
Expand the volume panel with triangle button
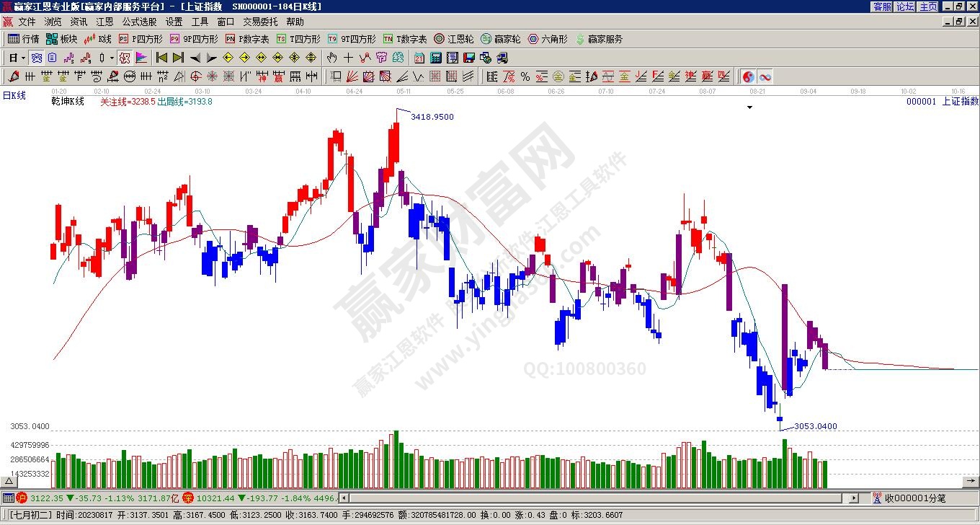point(9,481)
